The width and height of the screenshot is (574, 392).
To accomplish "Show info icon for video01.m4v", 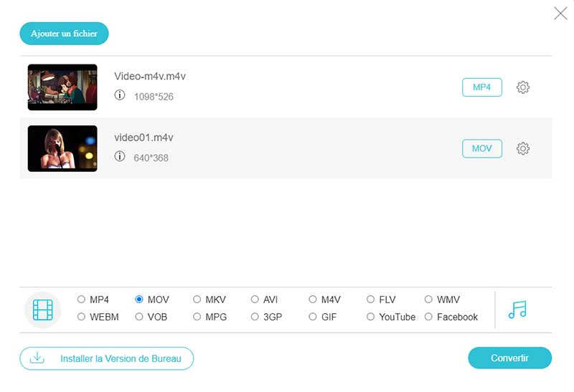I will coord(120,156).
